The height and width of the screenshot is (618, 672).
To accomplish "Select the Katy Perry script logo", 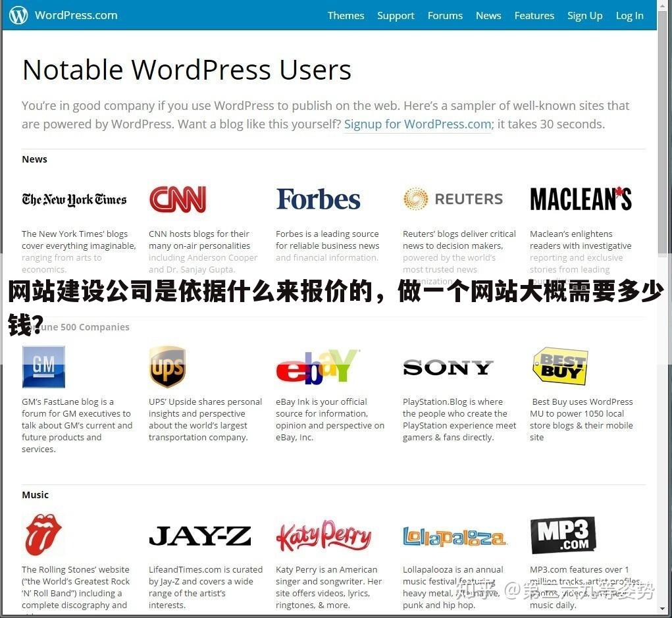I will pyautogui.click(x=324, y=535).
